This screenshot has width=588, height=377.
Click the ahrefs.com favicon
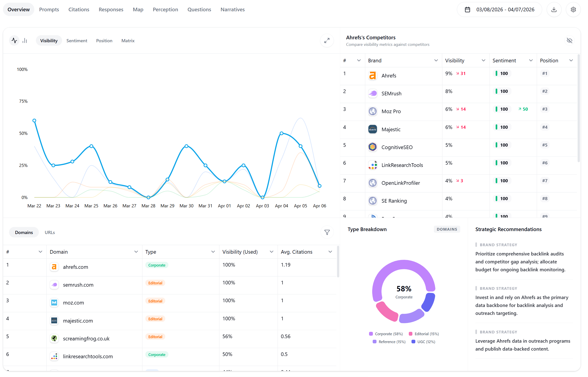pyautogui.click(x=54, y=267)
